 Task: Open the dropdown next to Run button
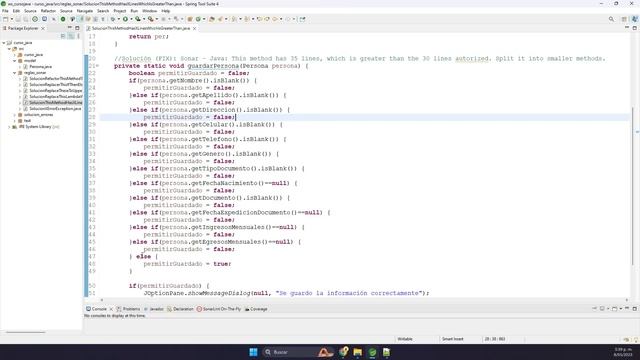point(131,19)
